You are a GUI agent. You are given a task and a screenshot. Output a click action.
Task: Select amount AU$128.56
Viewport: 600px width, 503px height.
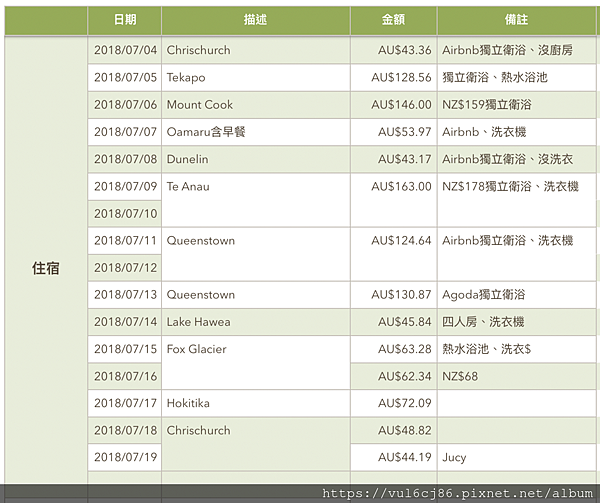(x=394, y=78)
